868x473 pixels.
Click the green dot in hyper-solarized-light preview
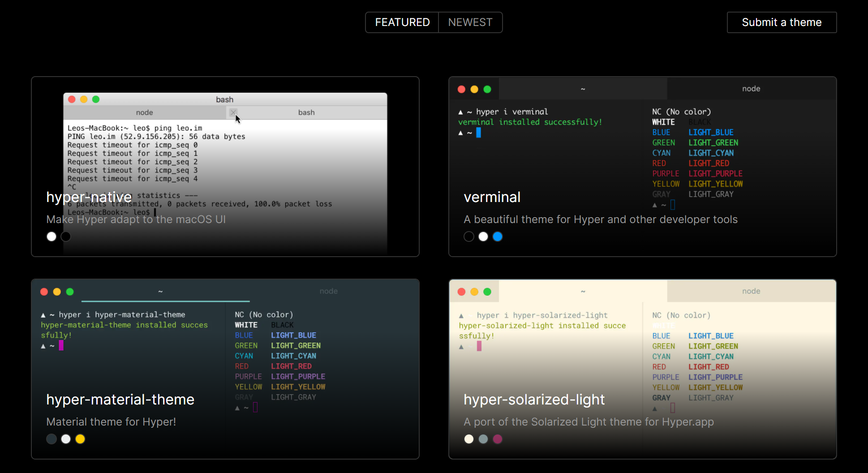pyautogui.click(x=487, y=292)
